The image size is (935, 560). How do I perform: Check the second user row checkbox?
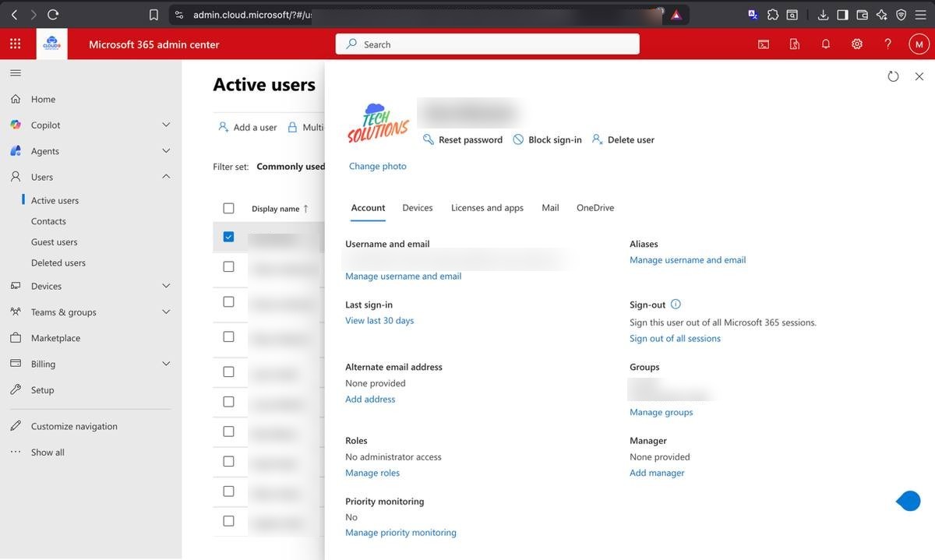[228, 266]
